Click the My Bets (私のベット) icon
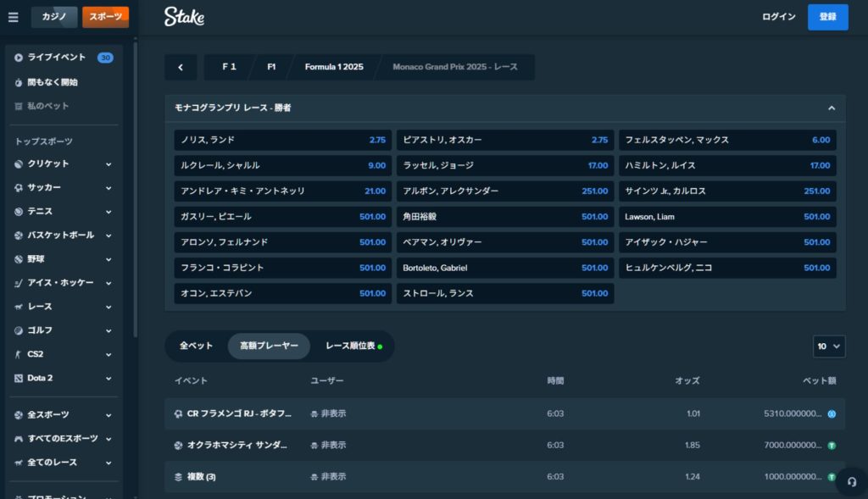The image size is (868, 499). [19, 106]
